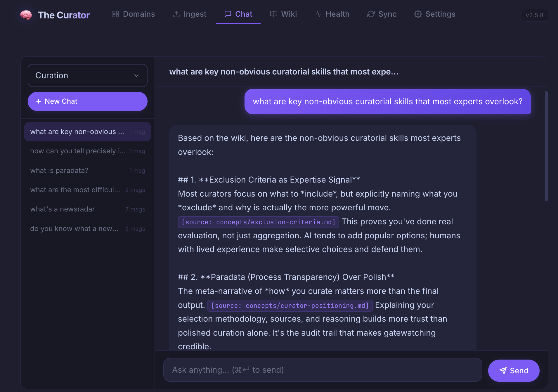Image resolution: width=558 pixels, height=392 pixels.
Task: Select the "what's a newsradar" chat
Action: click(x=88, y=209)
